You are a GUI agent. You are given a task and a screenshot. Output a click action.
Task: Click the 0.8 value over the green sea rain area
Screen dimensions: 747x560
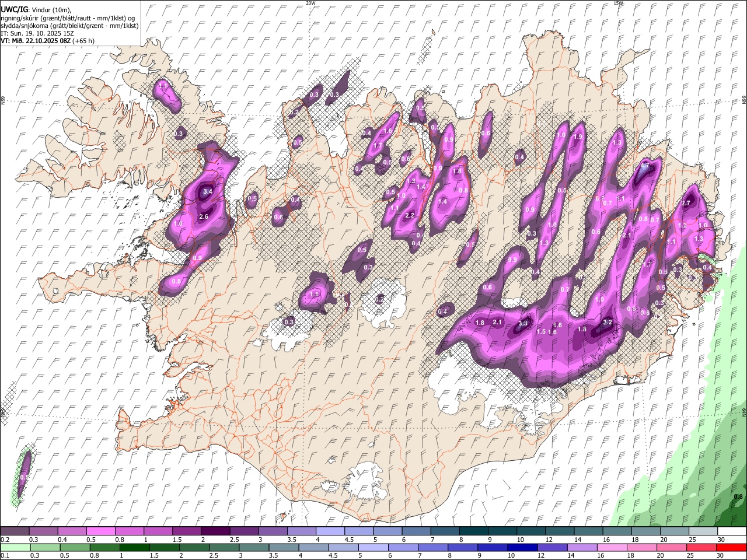click(x=738, y=497)
